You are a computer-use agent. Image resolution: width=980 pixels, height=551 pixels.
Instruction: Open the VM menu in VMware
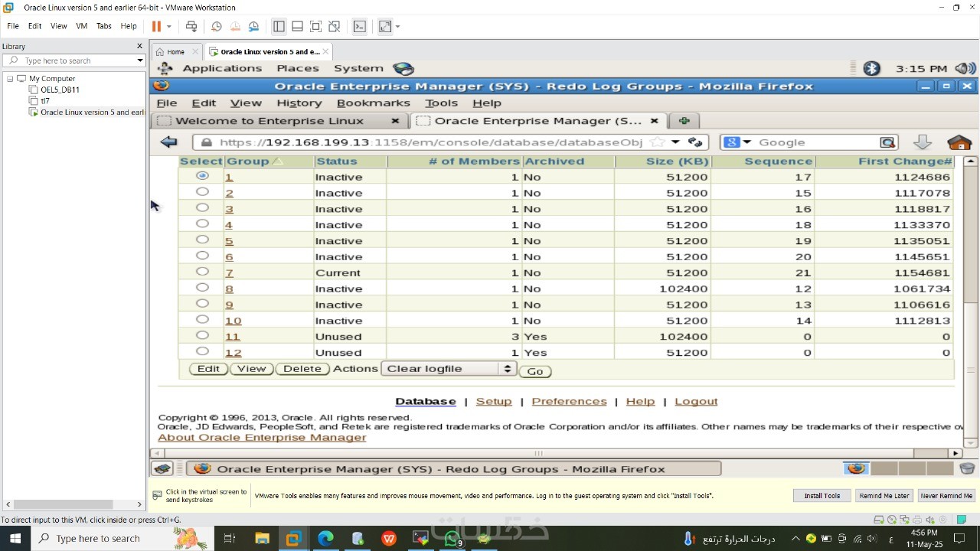click(x=81, y=26)
